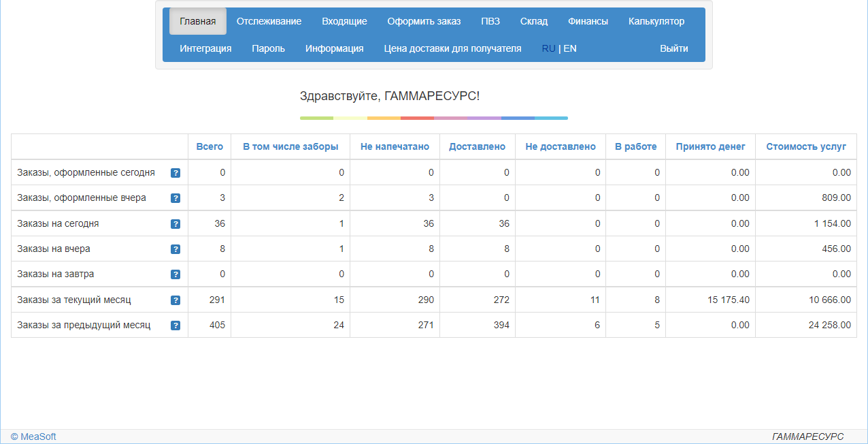This screenshot has width=868, height=444.
Task: Open the Отслеживание section
Action: [x=269, y=21]
